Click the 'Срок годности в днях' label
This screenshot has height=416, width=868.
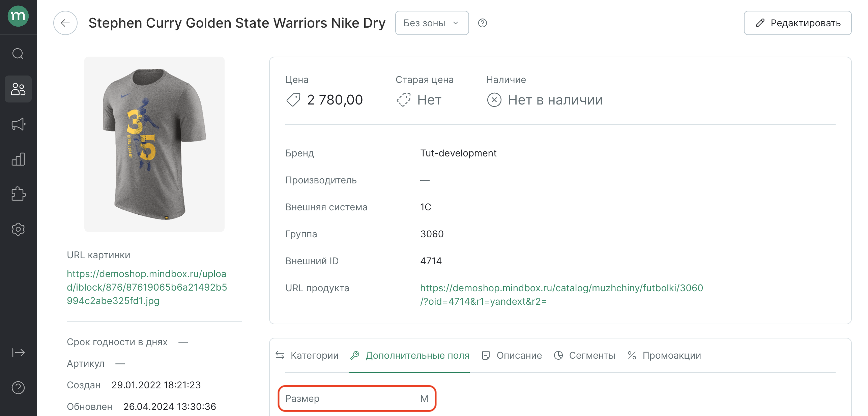click(117, 342)
